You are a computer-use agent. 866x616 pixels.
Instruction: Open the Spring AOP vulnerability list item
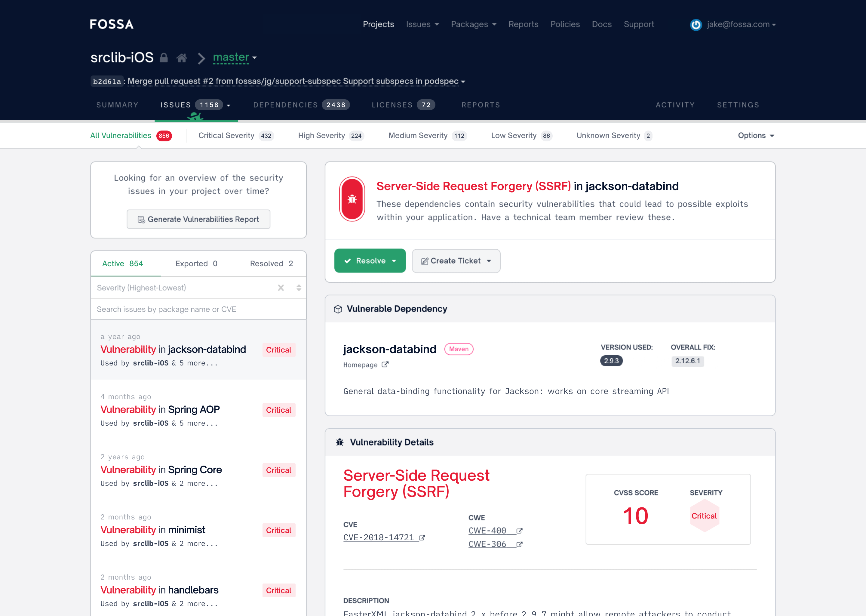point(198,410)
